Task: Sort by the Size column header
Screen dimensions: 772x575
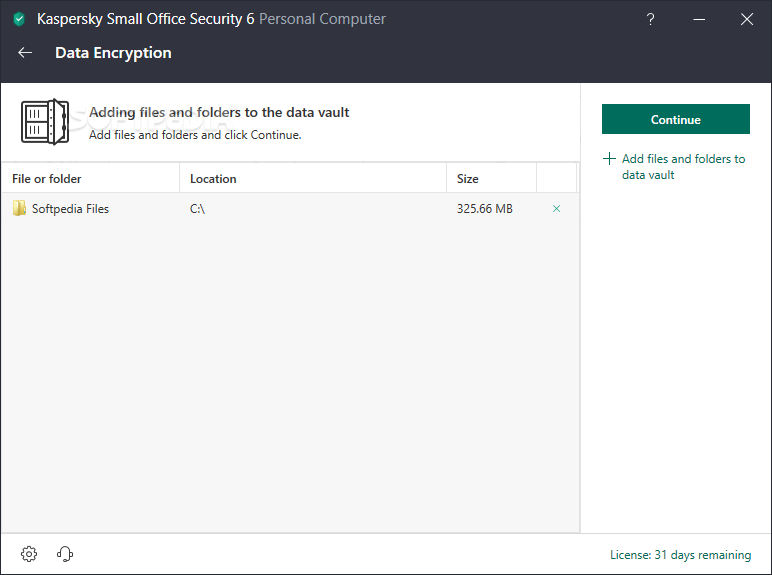Action: [491, 178]
